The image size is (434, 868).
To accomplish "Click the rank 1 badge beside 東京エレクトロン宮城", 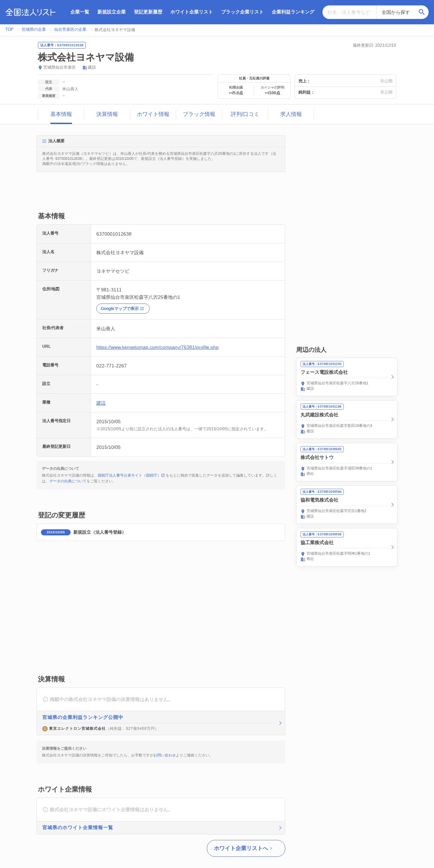I will (x=45, y=729).
